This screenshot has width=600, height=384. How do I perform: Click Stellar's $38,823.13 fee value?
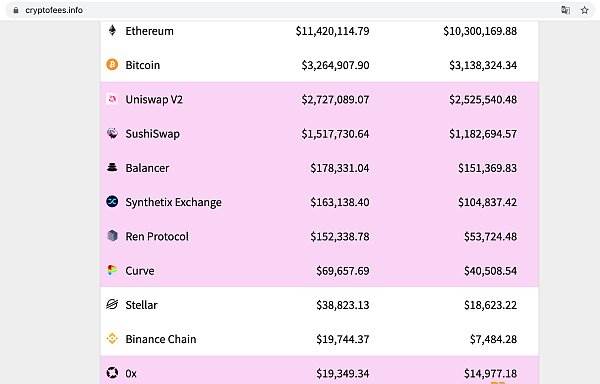(342, 305)
